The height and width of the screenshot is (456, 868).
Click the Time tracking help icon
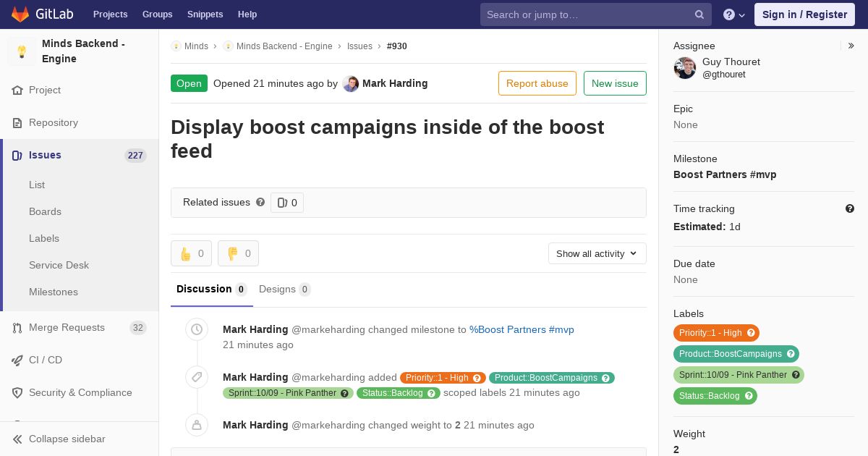click(x=850, y=208)
